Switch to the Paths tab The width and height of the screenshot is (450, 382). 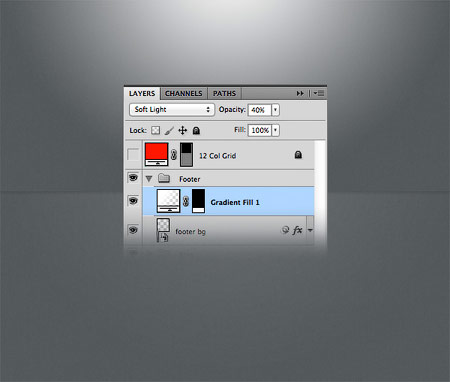(224, 94)
